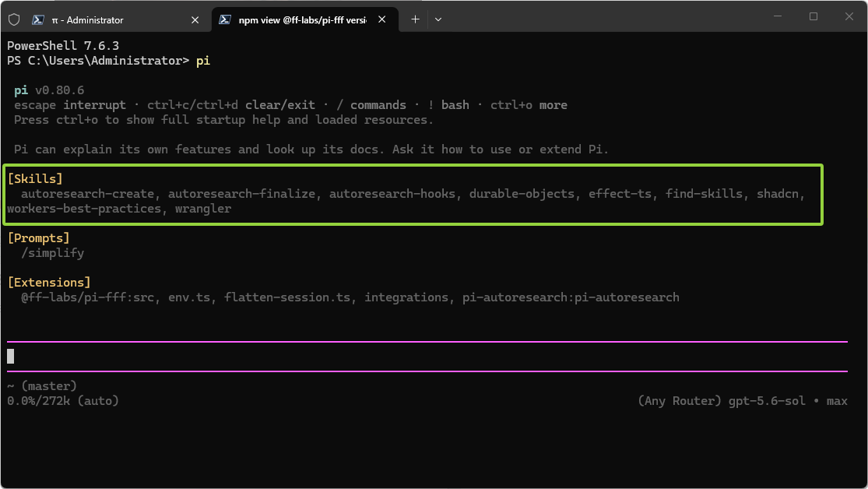
Task: Select the npm view @ff-labs/pi-fff tab
Action: pos(302,20)
